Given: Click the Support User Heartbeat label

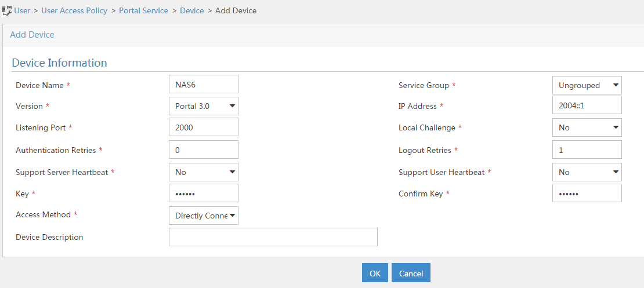Looking at the screenshot, I should point(442,172).
